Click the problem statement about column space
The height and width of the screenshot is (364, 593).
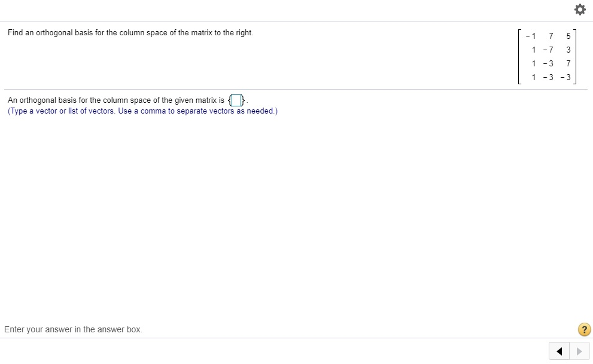129,33
